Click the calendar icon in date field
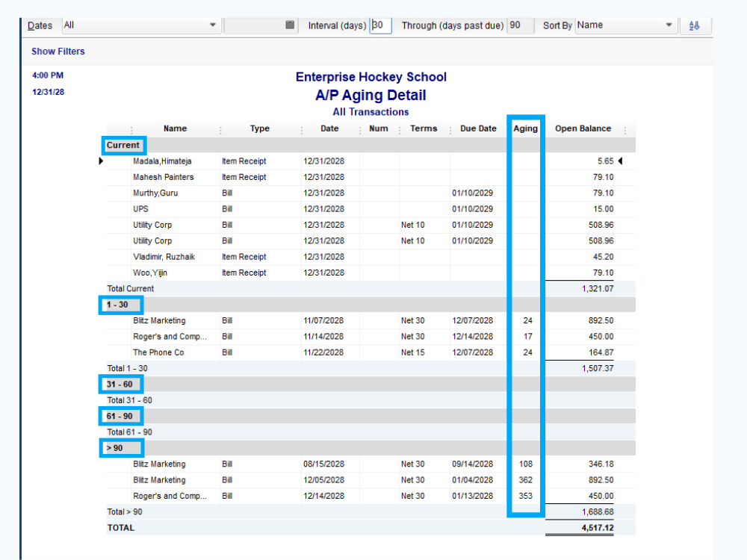The image size is (747, 560). 290,25
